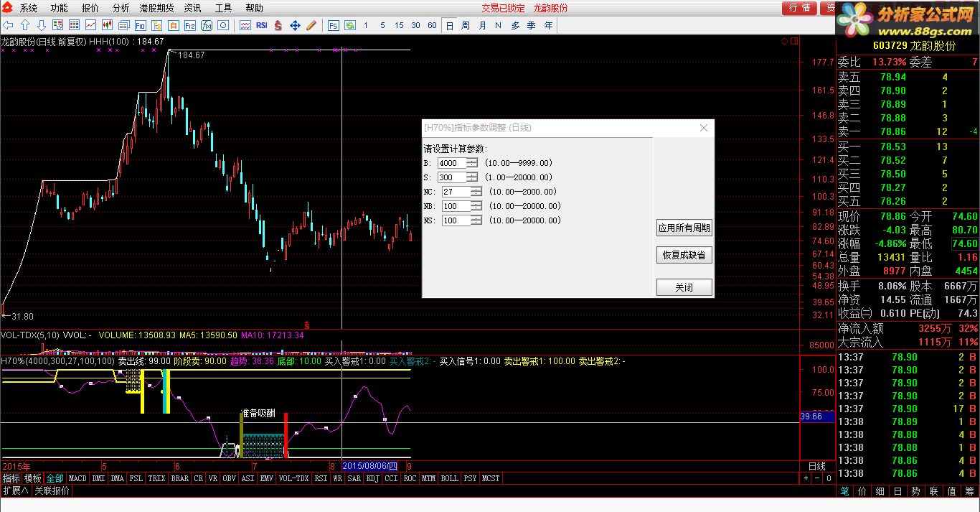Image resolution: width=980 pixels, height=512 pixels.
Task: Open the 分析 menu
Action: tap(121, 8)
